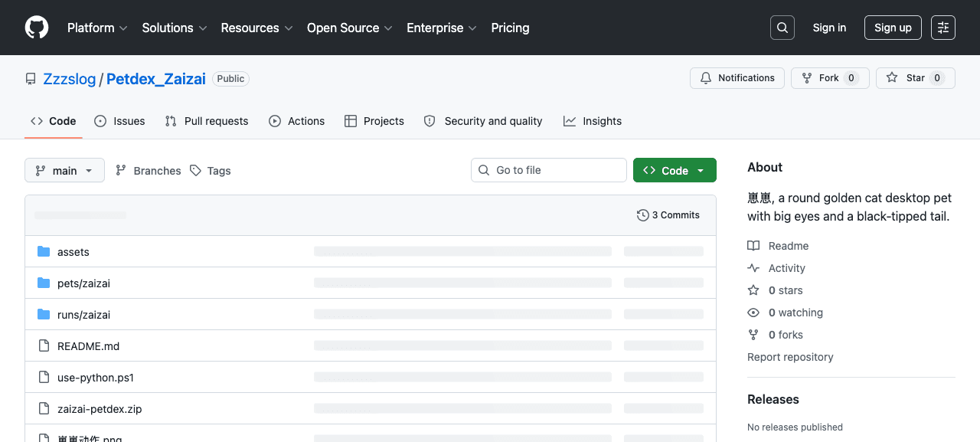
Task: Click the star icon beside 0 stars
Action: 753,290
